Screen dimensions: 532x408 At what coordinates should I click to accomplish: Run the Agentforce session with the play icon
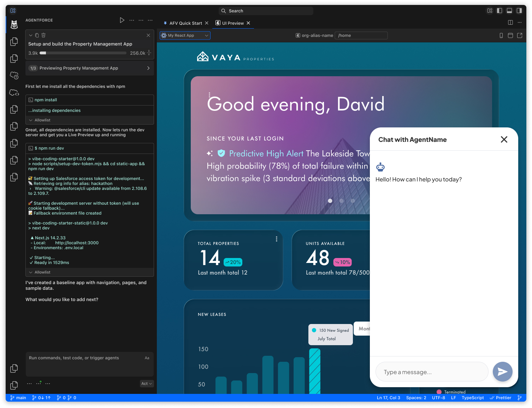(x=122, y=20)
